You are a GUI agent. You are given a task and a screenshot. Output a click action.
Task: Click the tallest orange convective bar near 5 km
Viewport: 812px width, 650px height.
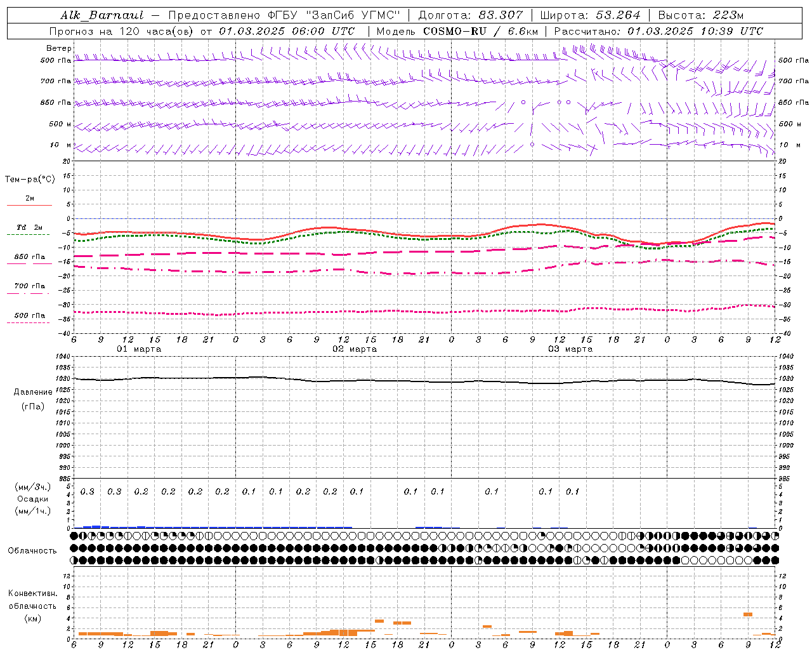click(748, 614)
